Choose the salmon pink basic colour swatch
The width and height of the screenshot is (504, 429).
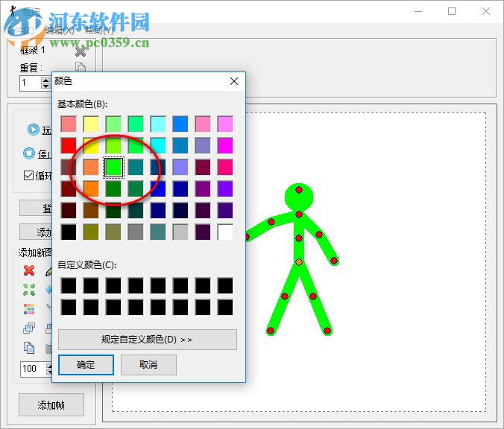click(69, 124)
